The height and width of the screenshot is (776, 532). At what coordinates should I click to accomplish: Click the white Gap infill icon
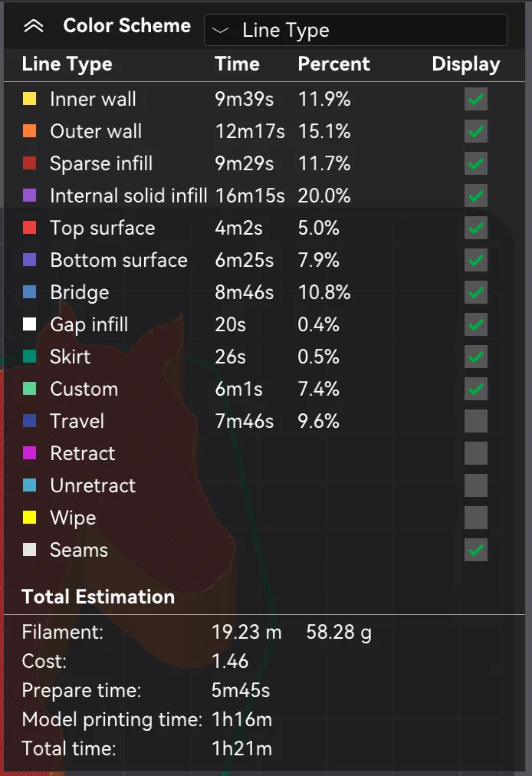[30, 324]
